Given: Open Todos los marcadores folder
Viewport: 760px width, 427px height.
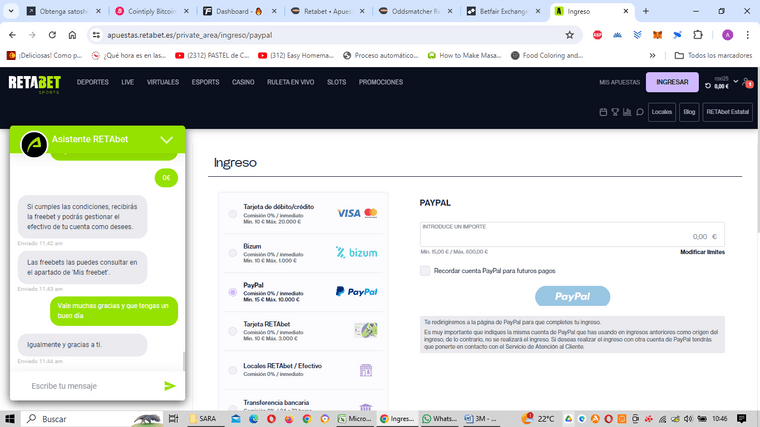Looking at the screenshot, I should tap(713, 56).
